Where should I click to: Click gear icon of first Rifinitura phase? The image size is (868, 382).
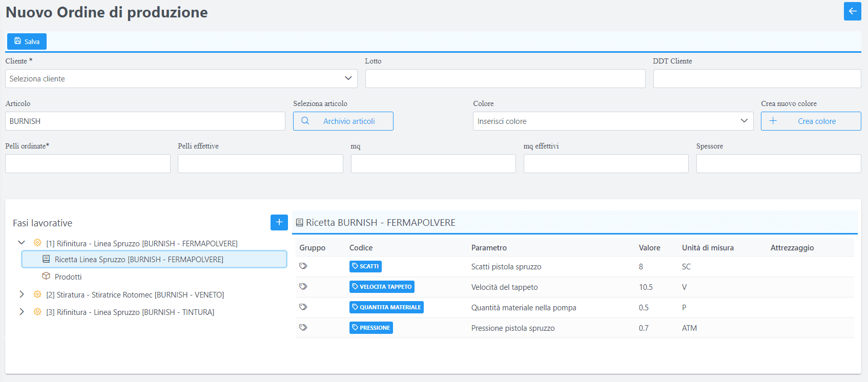37,243
